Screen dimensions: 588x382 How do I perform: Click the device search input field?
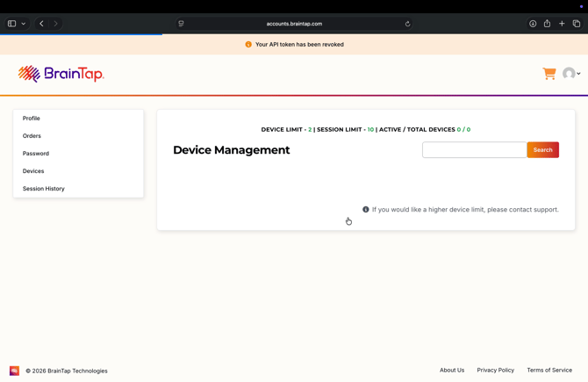coord(475,149)
